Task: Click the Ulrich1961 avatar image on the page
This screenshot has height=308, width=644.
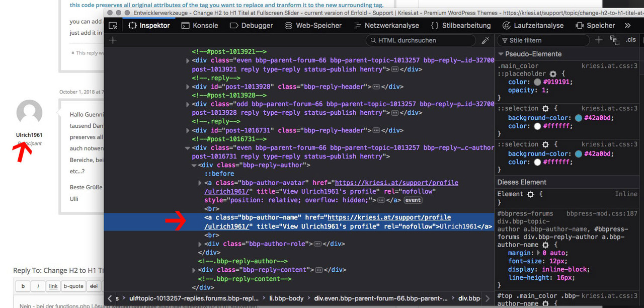Action: point(29,113)
